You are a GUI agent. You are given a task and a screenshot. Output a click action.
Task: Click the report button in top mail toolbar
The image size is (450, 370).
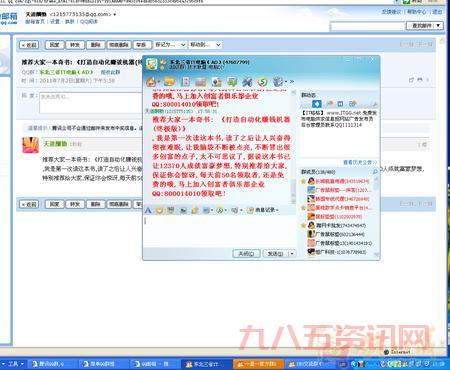pos(141,45)
